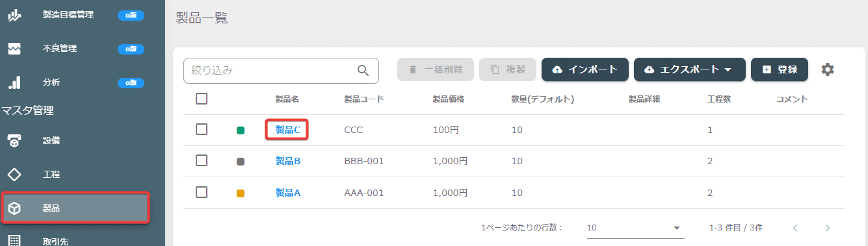Click the インポート button
Screen dimensions: 868x246
(585, 69)
